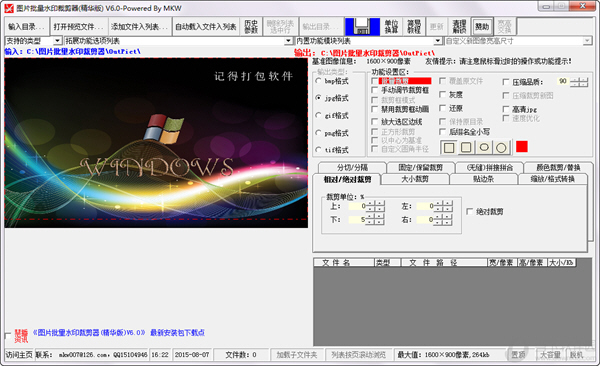Viewport: 600px width, 366px height.
Task: Open the 单位换算 unit conversion tool
Action: 391,27
